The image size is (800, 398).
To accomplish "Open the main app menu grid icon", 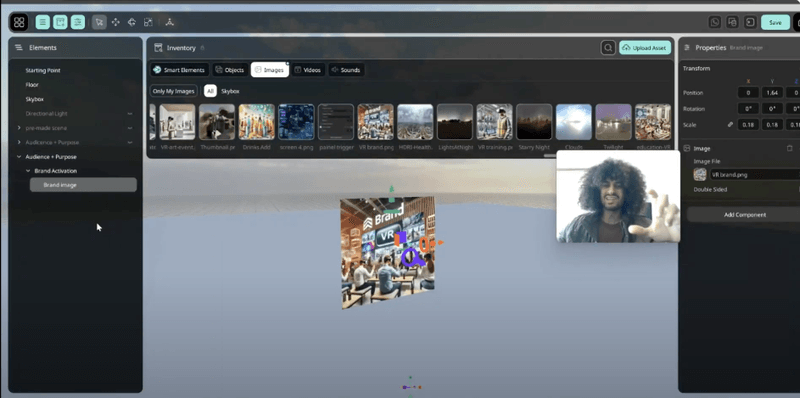I will [19, 22].
